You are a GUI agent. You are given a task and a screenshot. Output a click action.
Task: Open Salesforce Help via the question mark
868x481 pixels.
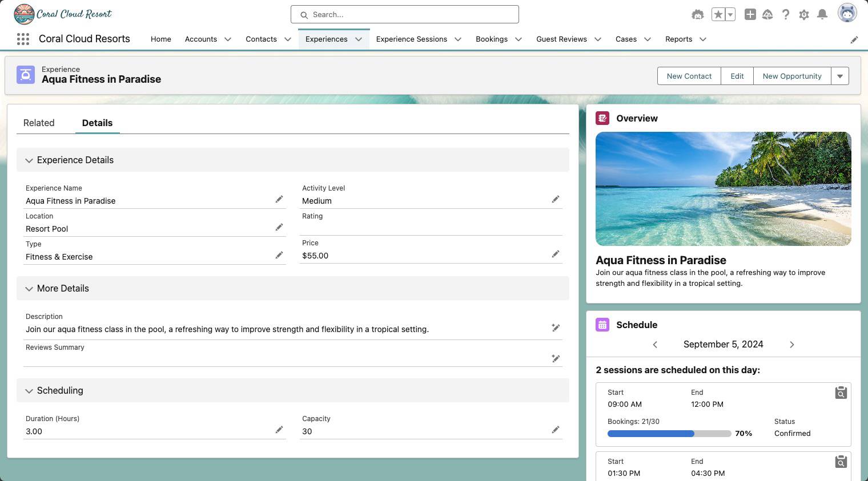786,14
